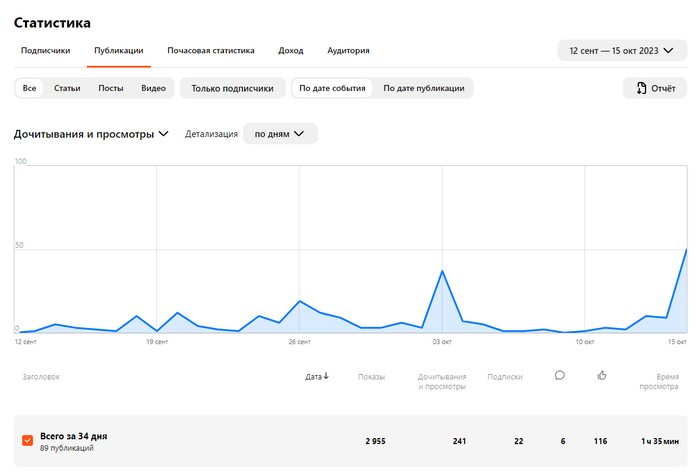Click the Отчёт button
The image size is (700, 474).
click(x=654, y=88)
